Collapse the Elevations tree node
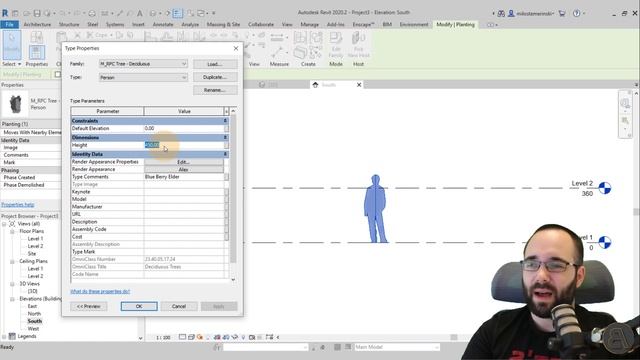640x360 pixels. point(12,299)
